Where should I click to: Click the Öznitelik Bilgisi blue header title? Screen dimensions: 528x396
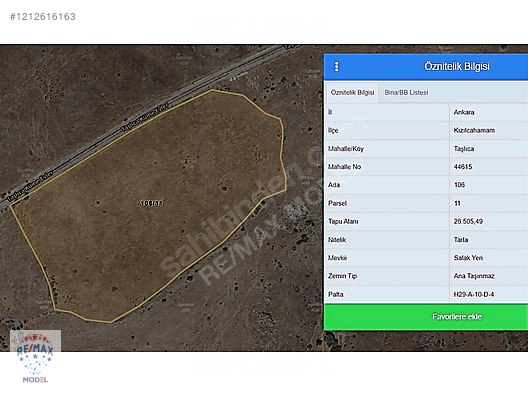457,66
